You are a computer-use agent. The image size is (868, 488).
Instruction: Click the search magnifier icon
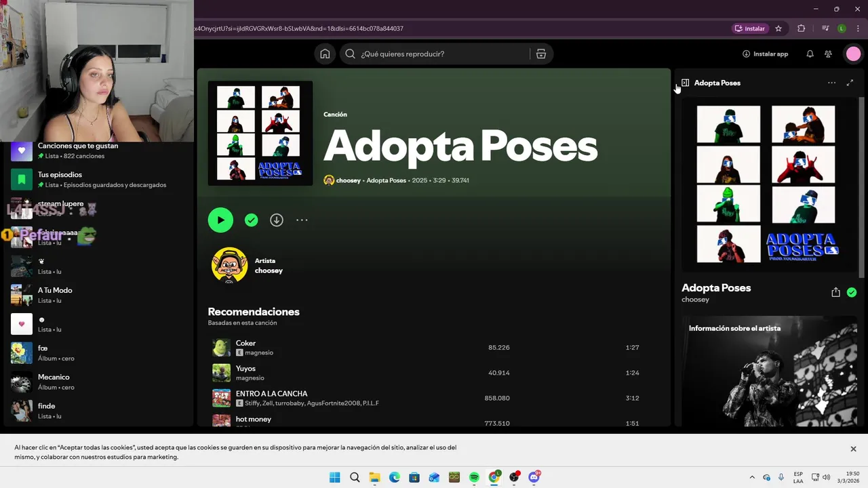(x=350, y=54)
